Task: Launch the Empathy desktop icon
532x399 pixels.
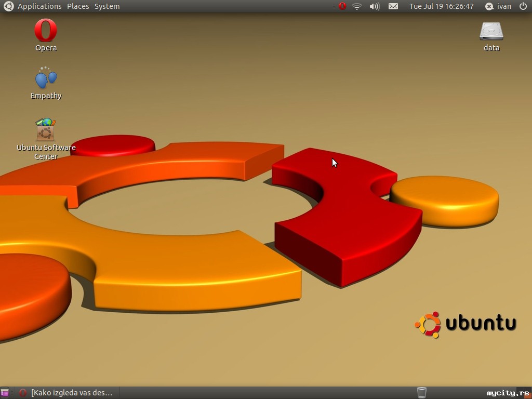Action: (46, 83)
